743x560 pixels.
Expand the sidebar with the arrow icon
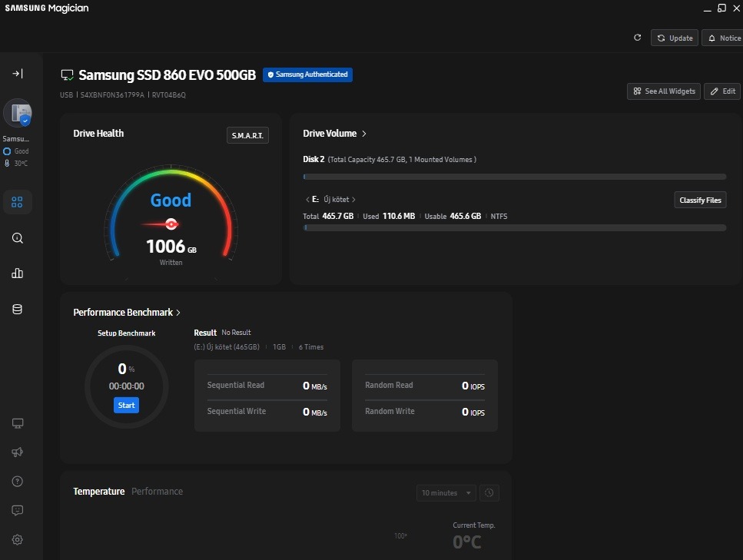[18, 74]
